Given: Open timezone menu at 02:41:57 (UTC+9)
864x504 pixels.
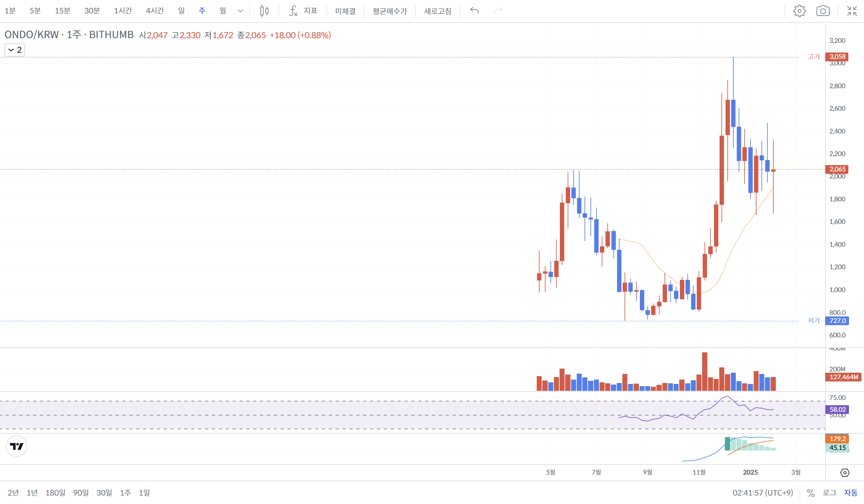Looking at the screenshot, I should 762,493.
